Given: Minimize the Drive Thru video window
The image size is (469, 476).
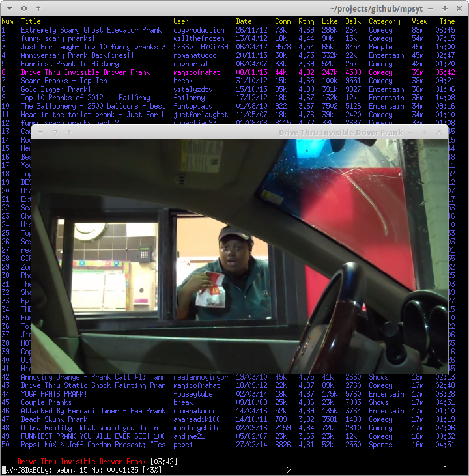Looking at the screenshot, I should click(410, 132).
